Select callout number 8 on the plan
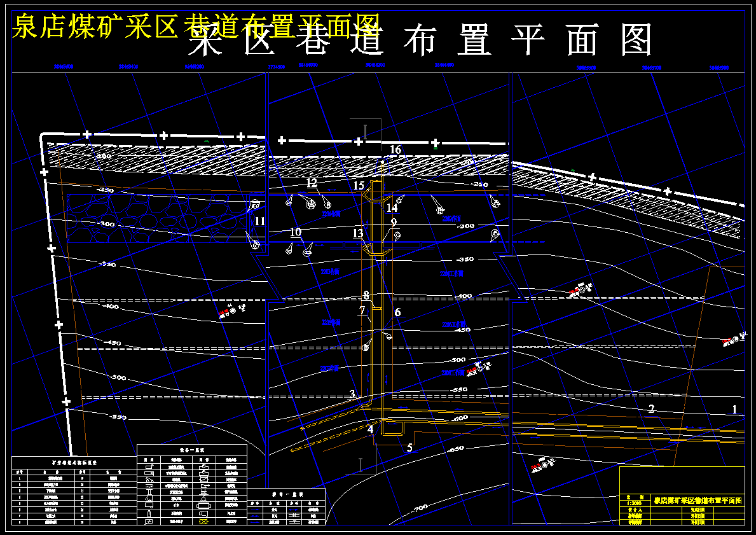This screenshot has width=756, height=535. point(366,295)
